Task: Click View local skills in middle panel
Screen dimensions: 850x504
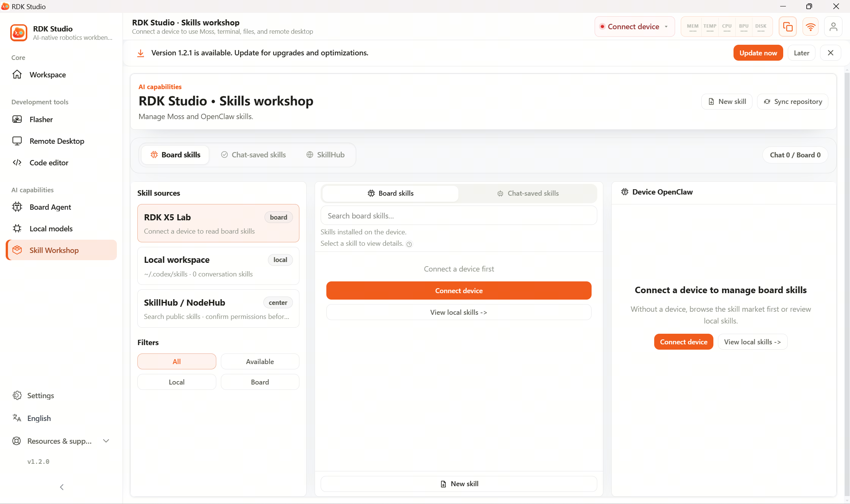Action: click(459, 312)
